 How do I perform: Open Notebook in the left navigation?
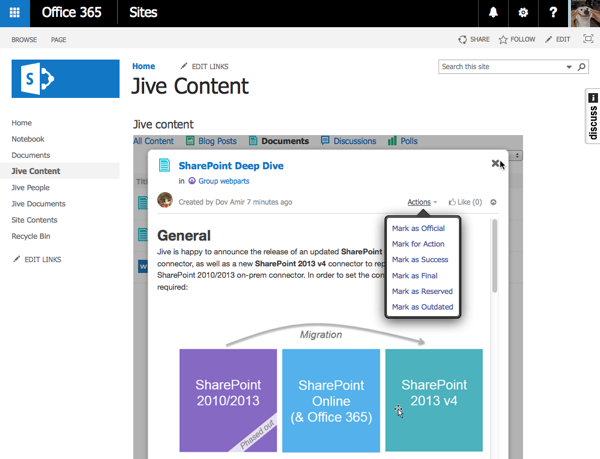(28, 139)
